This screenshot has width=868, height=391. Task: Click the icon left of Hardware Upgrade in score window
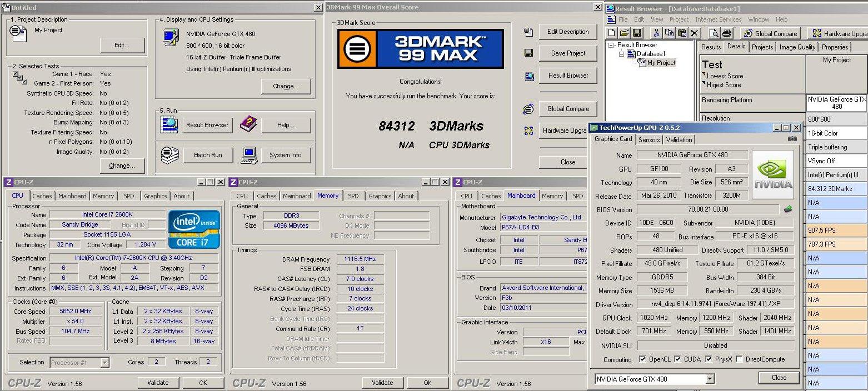(x=528, y=131)
